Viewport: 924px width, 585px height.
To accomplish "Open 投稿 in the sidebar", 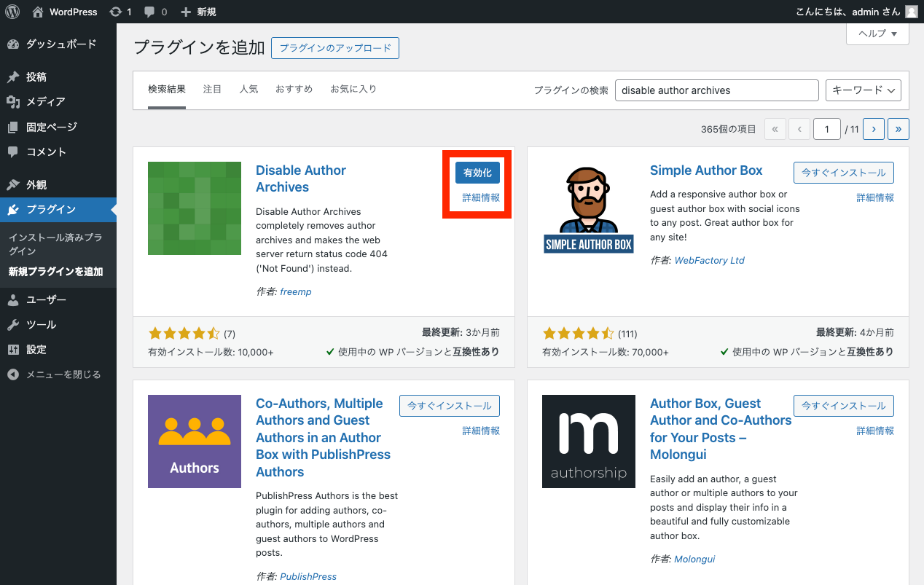I will click(x=58, y=76).
